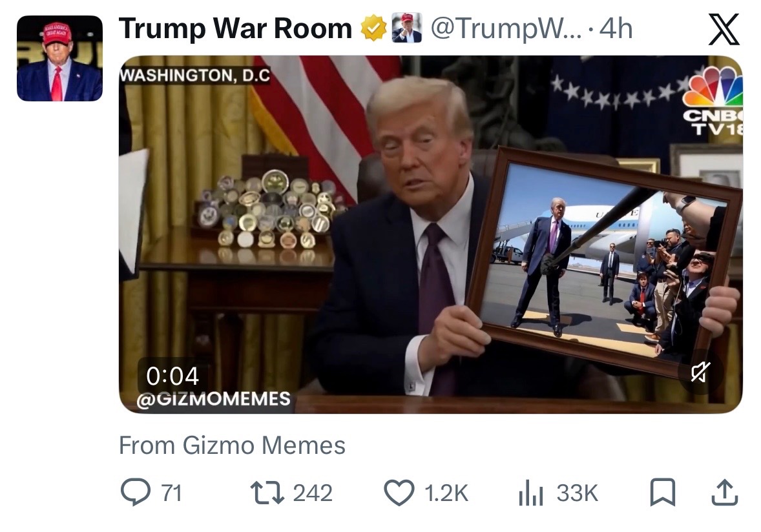Play the embedded video

[430, 235]
